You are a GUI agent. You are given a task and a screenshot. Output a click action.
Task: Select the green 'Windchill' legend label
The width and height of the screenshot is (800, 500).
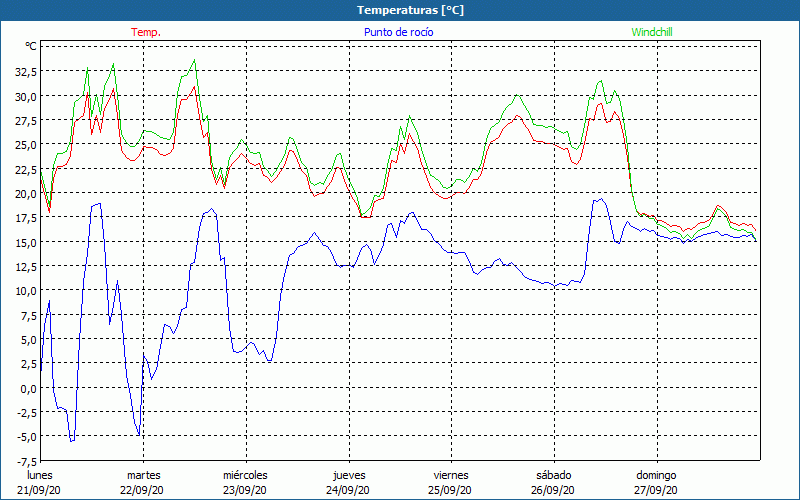pos(652,32)
